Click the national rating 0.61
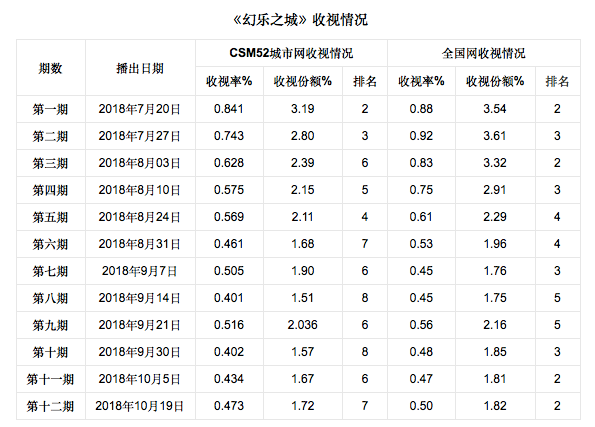The height and width of the screenshot is (427, 595). [x=421, y=217]
